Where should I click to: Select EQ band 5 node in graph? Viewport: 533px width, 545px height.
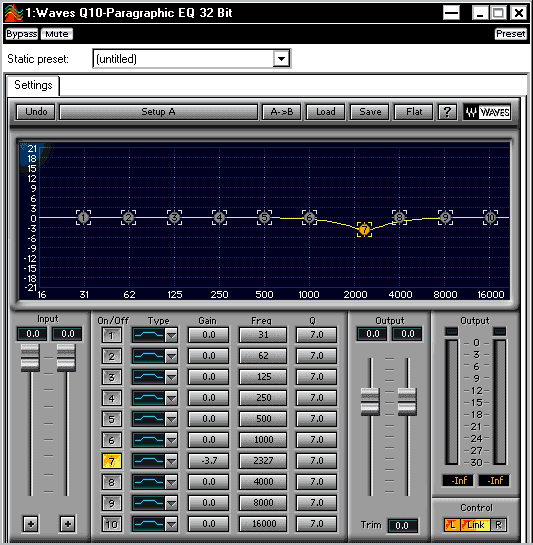point(264,218)
